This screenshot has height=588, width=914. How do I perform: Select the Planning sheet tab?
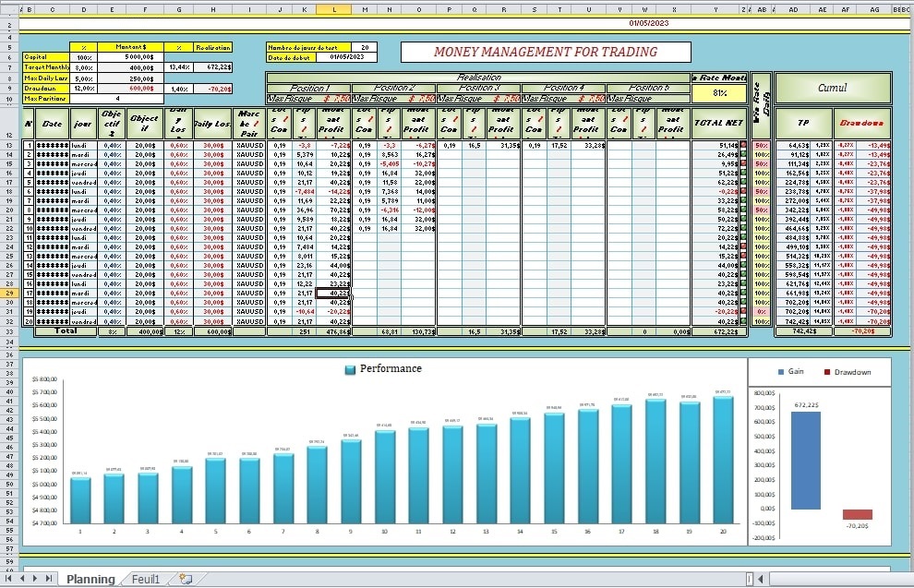point(90,579)
